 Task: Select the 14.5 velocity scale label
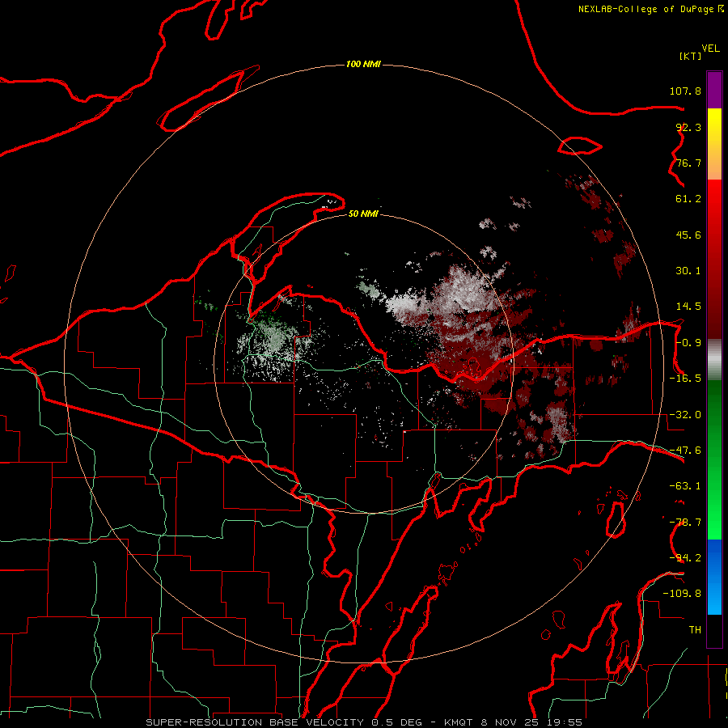pos(688,307)
